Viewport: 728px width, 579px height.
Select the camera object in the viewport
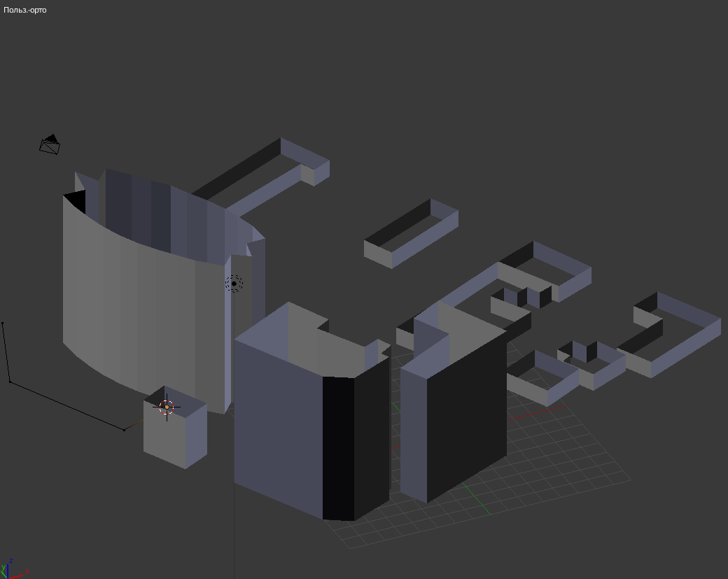tap(50, 144)
